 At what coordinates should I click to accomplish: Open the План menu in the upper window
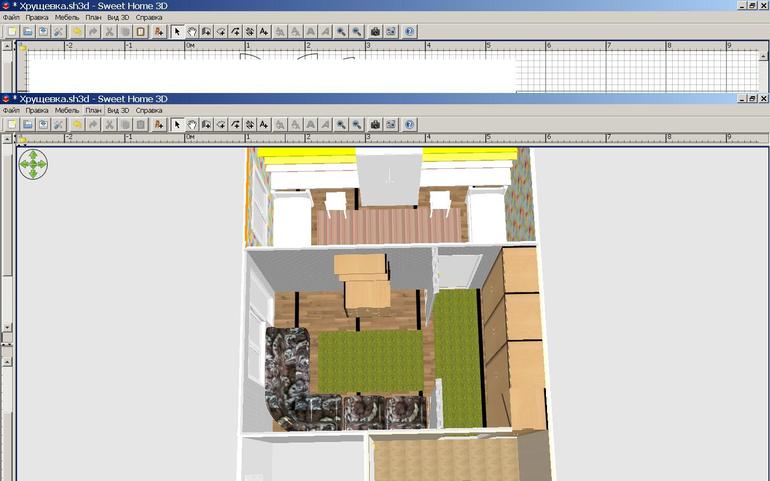93,17
